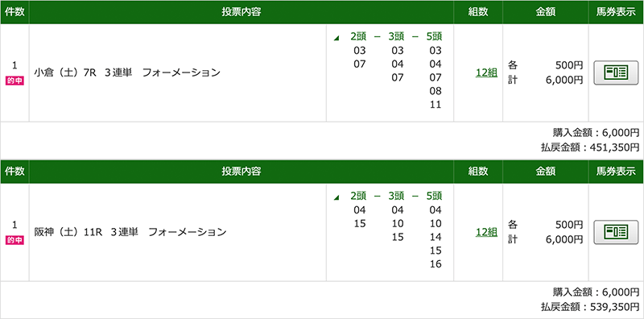Click 組数 header in first table
Screen dimensions: 644x319
pos(478,12)
